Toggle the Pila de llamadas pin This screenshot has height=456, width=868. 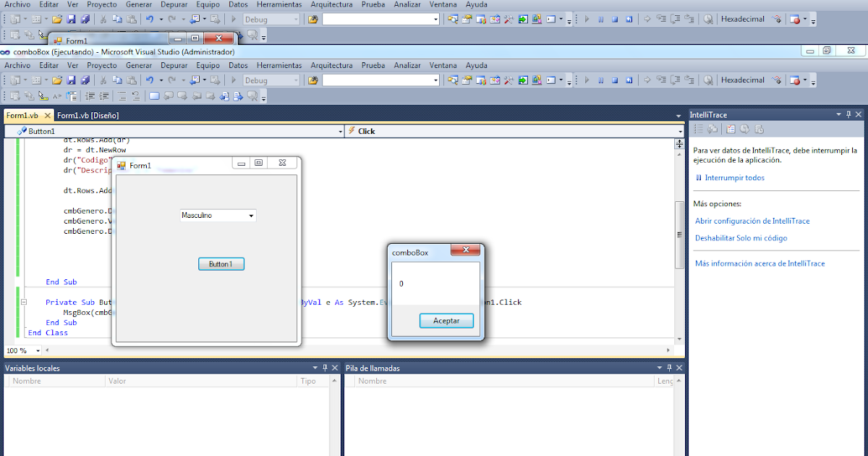(668, 368)
